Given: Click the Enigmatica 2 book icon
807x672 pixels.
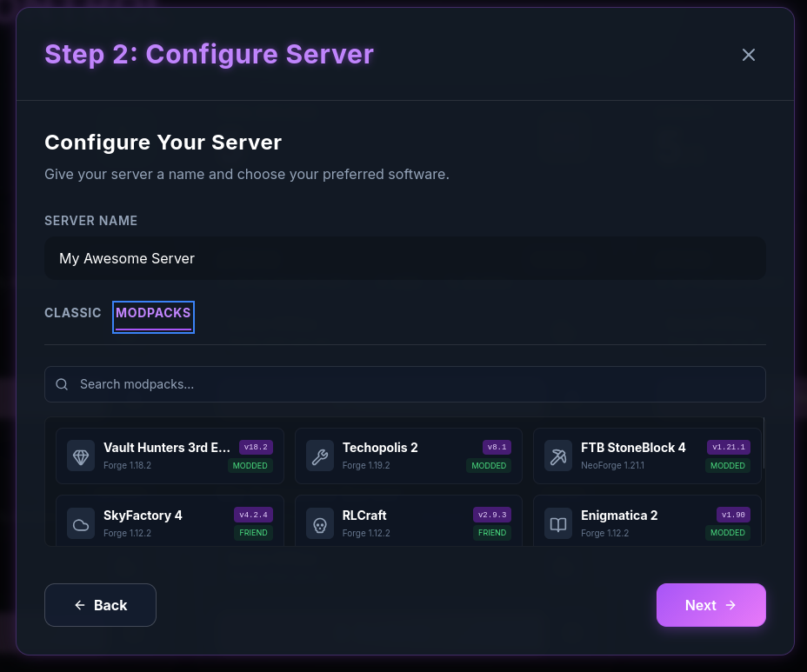Looking at the screenshot, I should coord(557,522).
